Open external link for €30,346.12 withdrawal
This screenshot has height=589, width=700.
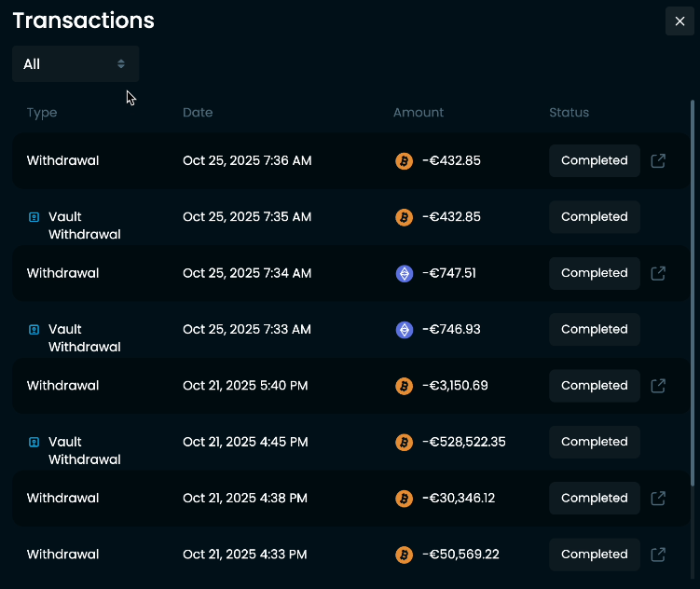(x=658, y=499)
